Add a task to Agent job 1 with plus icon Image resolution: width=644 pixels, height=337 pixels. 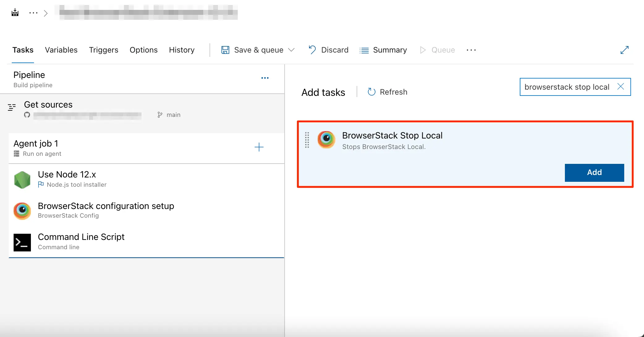tap(259, 147)
